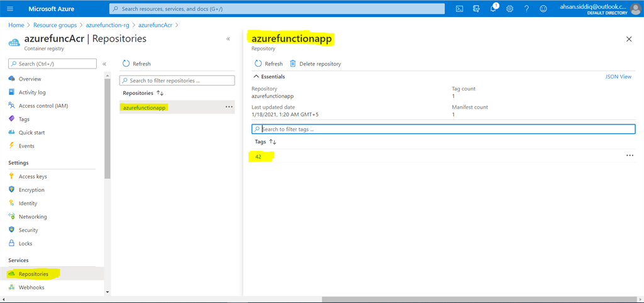Viewport: 644px width, 303px height.
Task: Click the sidebar Search (Ctrl+/) field
Action: point(52,63)
